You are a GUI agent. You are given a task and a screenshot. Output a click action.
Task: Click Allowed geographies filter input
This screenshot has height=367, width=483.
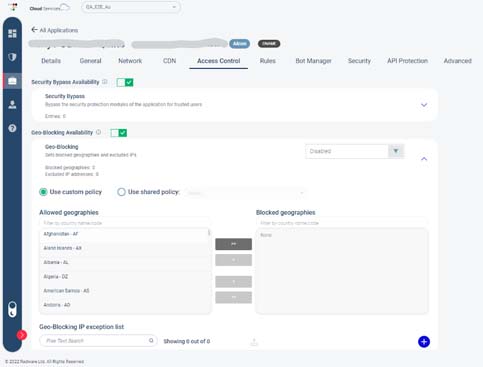pos(125,223)
